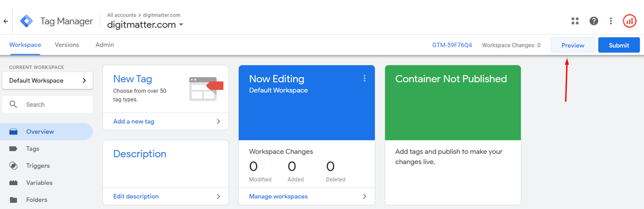
Task: Click the Modified count label
Action: coord(260,180)
